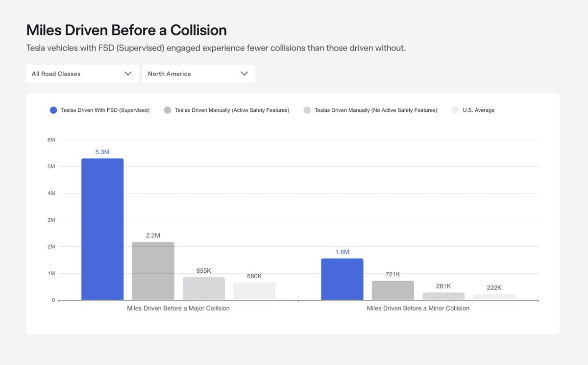The image size is (588, 365).
Task: Click the 1.6M blue minor collision bar
Action: (342, 278)
